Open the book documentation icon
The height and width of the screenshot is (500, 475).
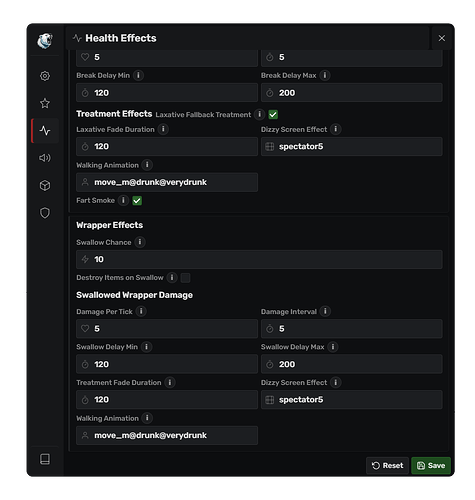tap(45, 459)
